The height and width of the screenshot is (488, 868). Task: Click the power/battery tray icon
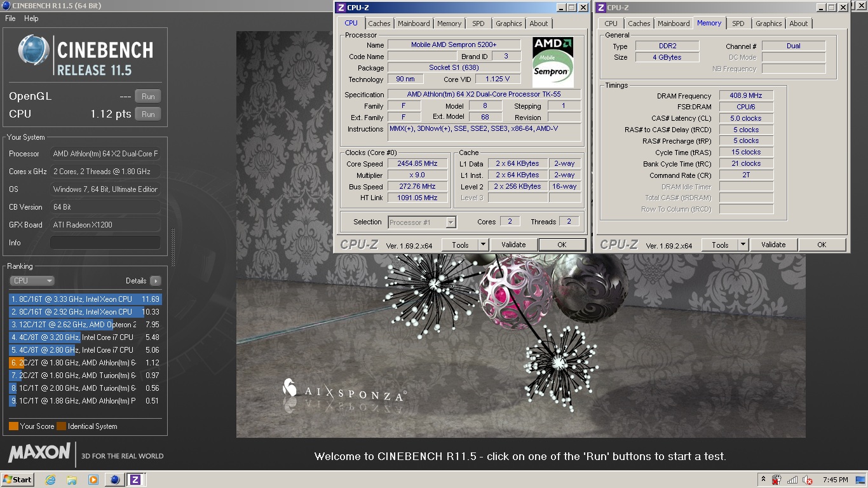click(776, 480)
